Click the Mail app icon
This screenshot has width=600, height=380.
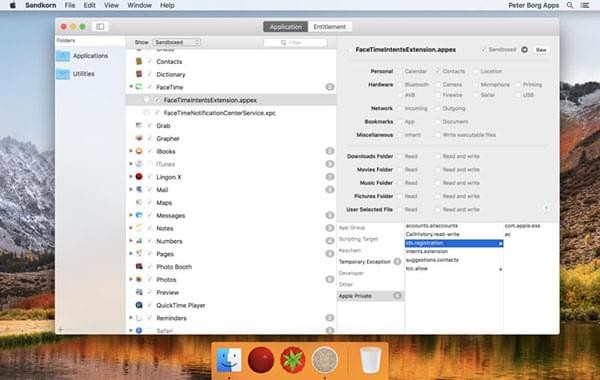(x=139, y=189)
